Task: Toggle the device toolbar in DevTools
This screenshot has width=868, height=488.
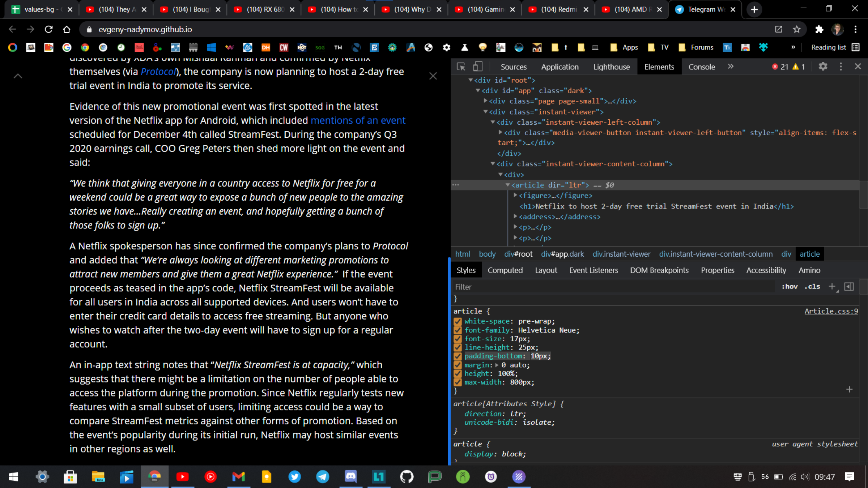Action: (477, 67)
